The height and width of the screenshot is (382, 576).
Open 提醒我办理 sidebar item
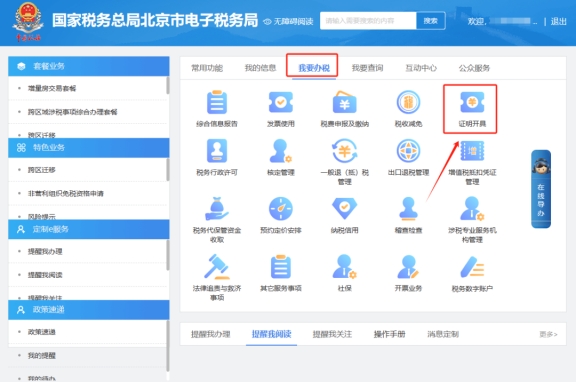coord(45,251)
